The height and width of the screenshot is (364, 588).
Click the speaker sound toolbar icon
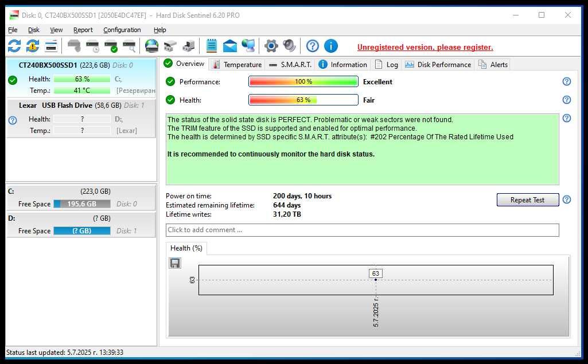coord(289,46)
